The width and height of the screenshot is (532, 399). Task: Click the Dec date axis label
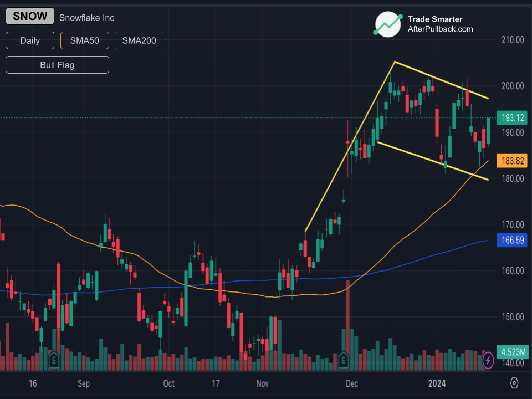point(352,383)
